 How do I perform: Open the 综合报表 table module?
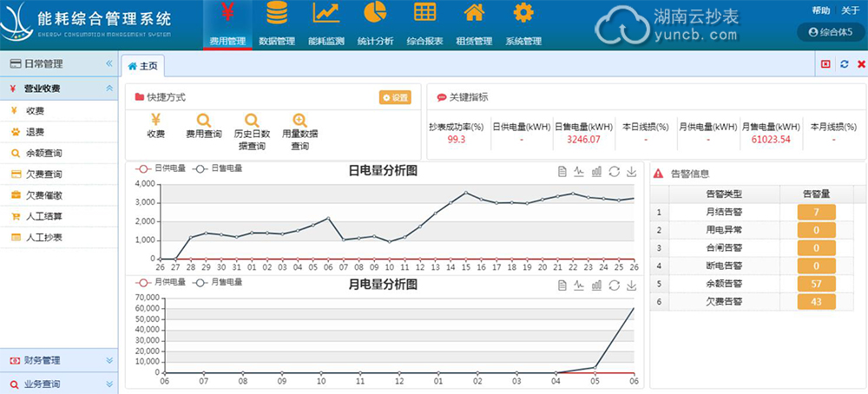tap(424, 24)
